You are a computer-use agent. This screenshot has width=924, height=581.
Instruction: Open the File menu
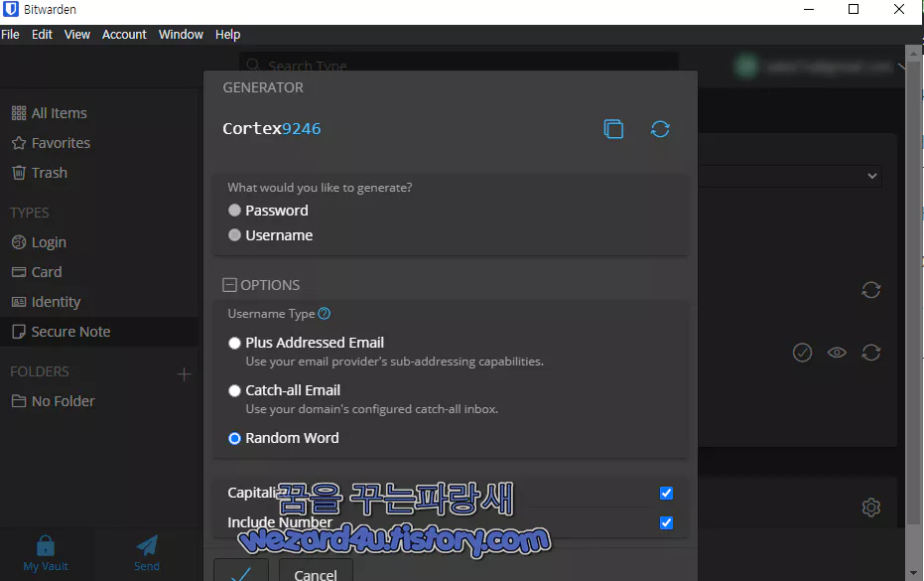coord(10,34)
